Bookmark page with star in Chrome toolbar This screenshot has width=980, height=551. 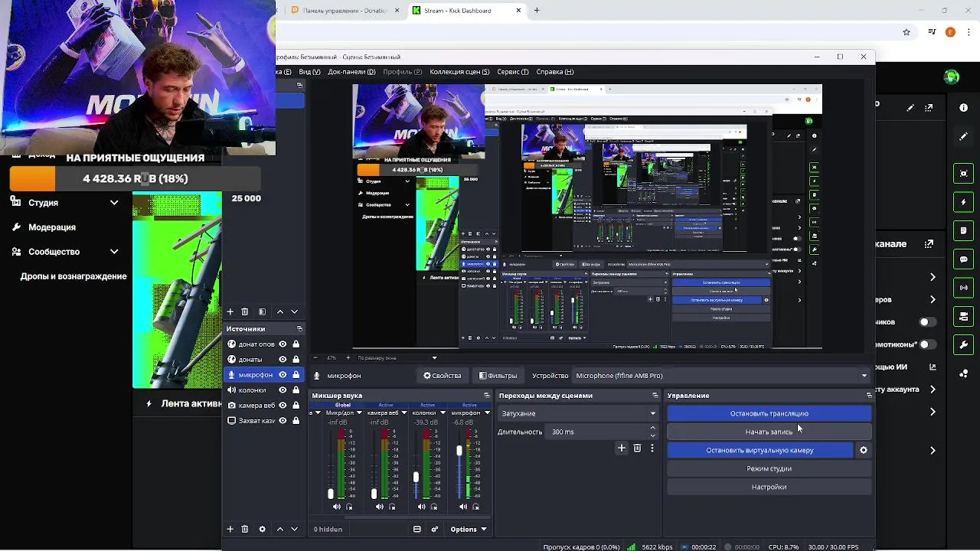(x=906, y=32)
